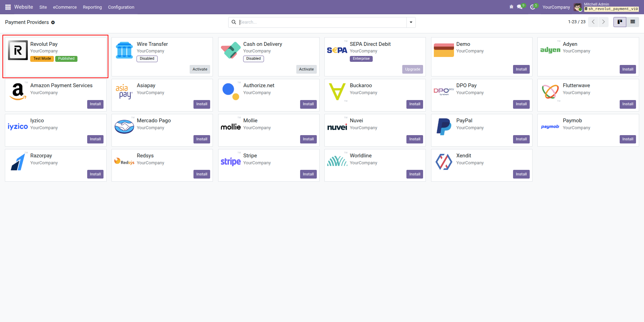Install the Paymob provider
Image resolution: width=644 pixels, height=322 pixels.
click(x=628, y=139)
